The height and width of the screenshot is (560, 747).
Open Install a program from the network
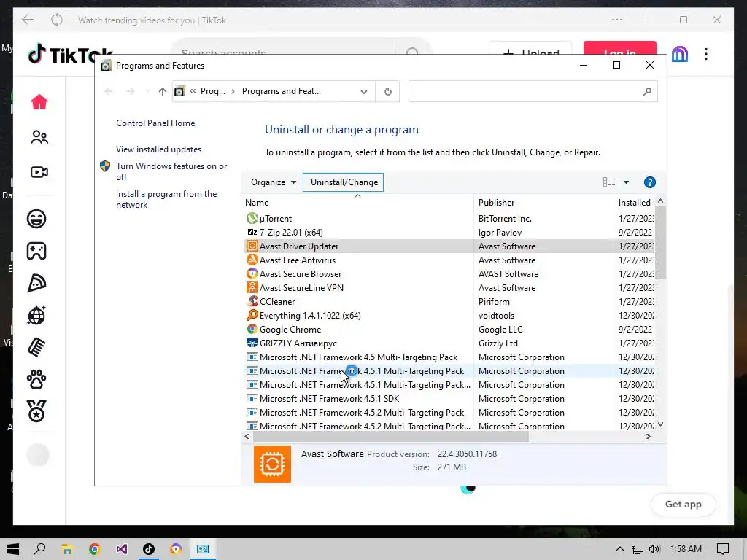(166, 200)
